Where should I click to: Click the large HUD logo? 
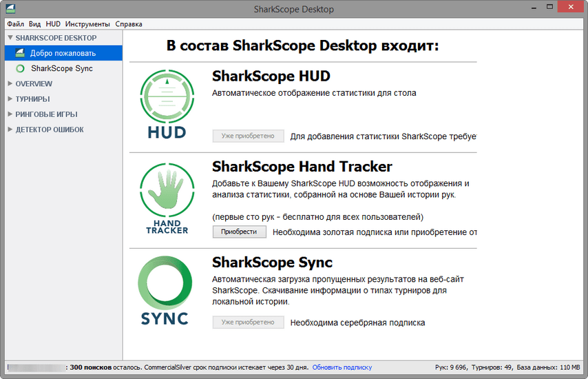[167, 104]
